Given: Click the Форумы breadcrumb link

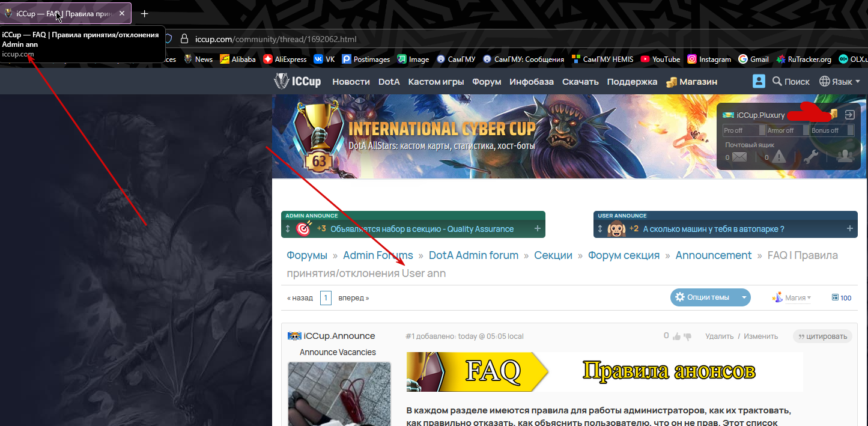Looking at the screenshot, I should [307, 255].
